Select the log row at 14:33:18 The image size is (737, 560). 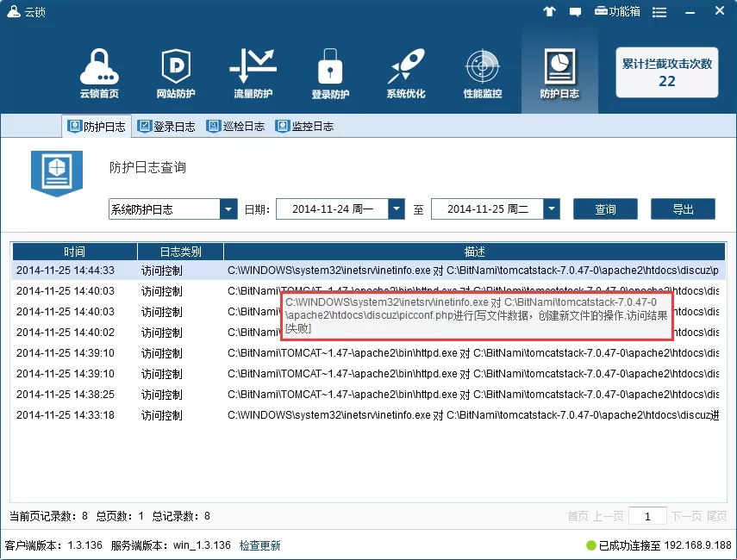point(369,415)
